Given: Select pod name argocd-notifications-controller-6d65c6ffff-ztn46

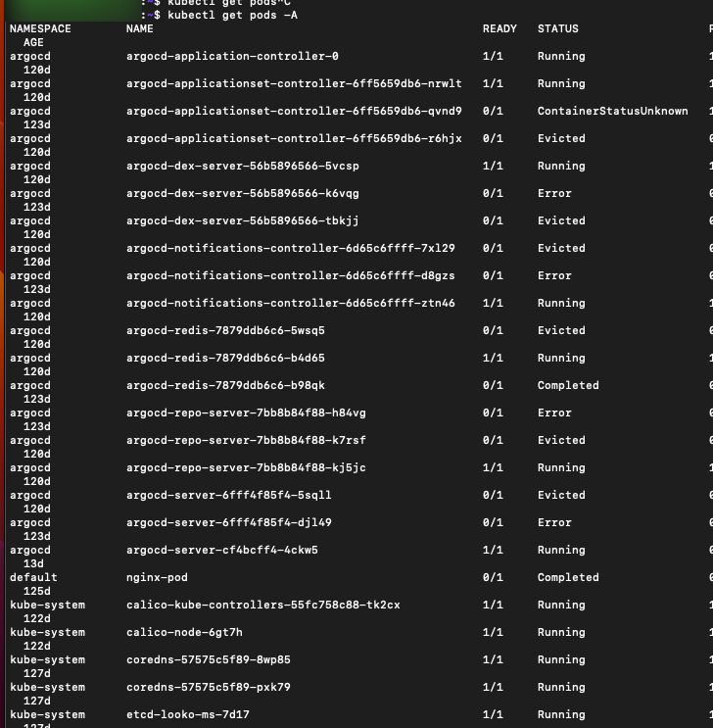Looking at the screenshot, I should coord(291,303).
